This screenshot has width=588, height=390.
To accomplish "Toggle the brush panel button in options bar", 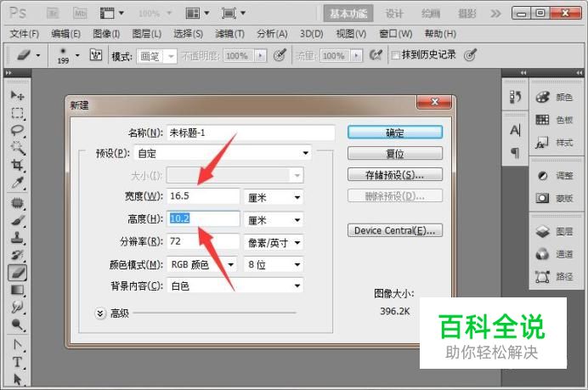I will pyautogui.click(x=96, y=55).
